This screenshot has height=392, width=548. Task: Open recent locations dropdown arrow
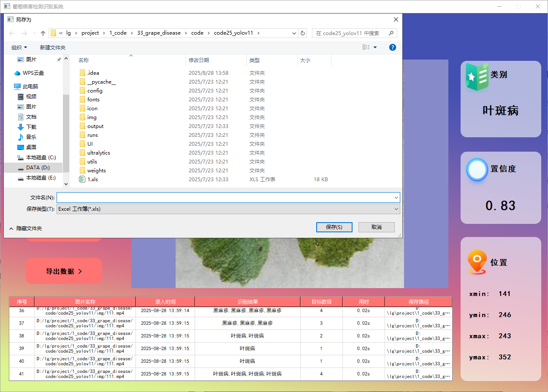pos(34,33)
